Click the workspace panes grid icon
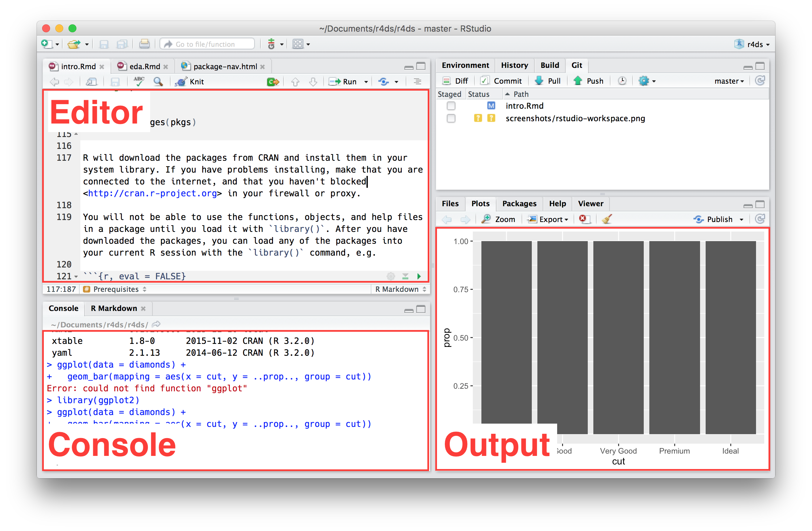 pyautogui.click(x=298, y=44)
